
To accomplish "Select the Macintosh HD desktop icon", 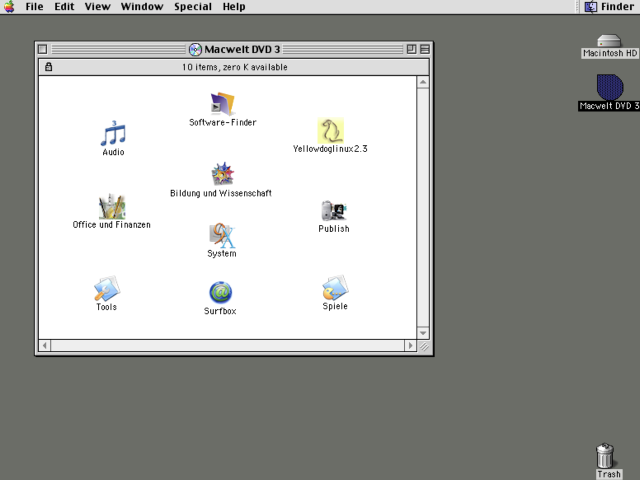I will (609, 41).
